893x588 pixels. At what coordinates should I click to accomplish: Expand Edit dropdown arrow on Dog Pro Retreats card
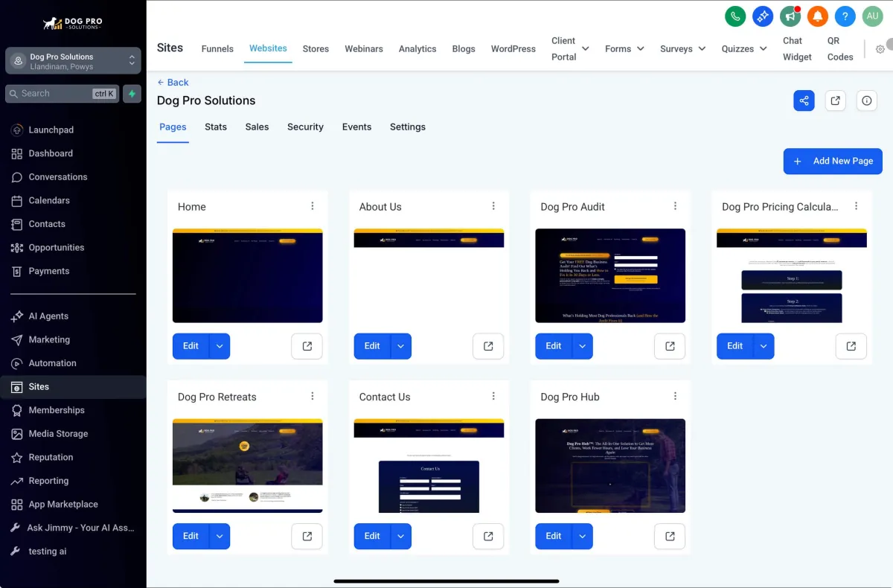click(220, 536)
